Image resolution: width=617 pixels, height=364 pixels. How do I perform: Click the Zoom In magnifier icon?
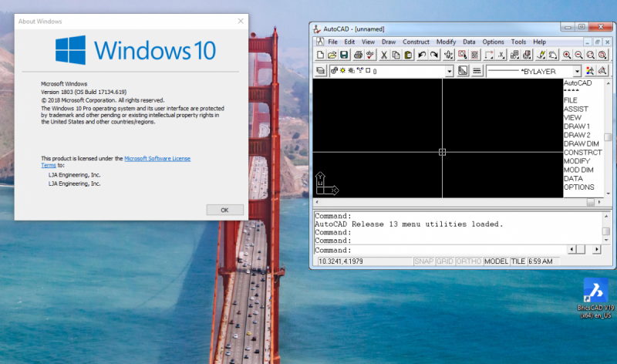click(x=567, y=55)
